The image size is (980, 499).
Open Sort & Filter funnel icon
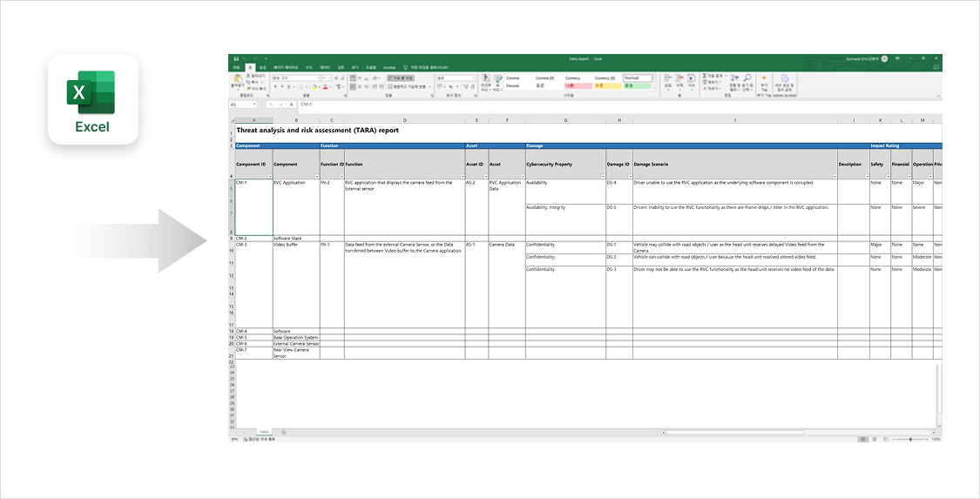click(x=733, y=80)
